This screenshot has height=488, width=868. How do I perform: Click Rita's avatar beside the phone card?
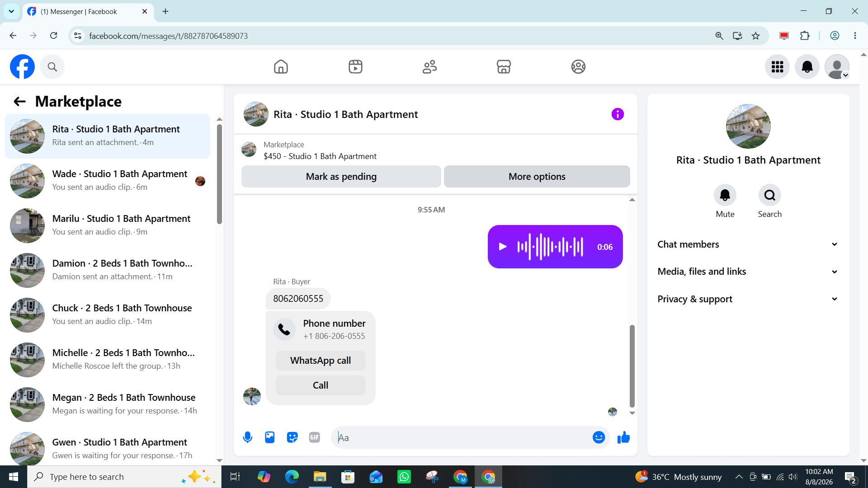252,396
